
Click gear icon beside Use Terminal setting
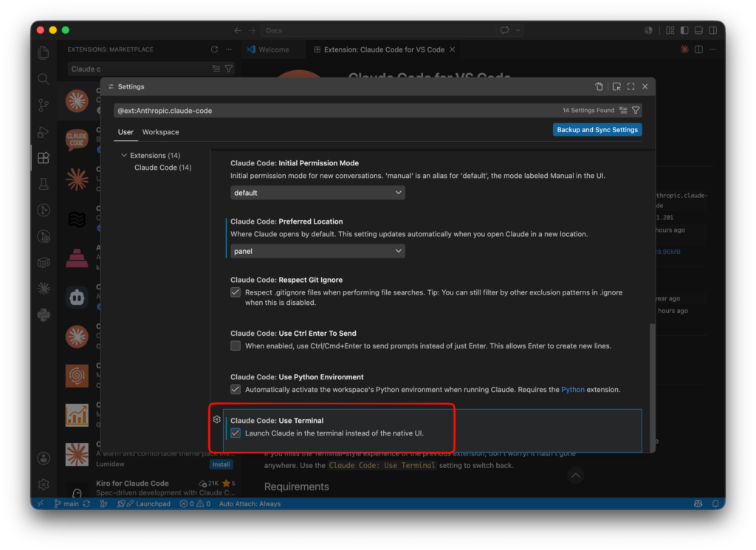pos(217,420)
